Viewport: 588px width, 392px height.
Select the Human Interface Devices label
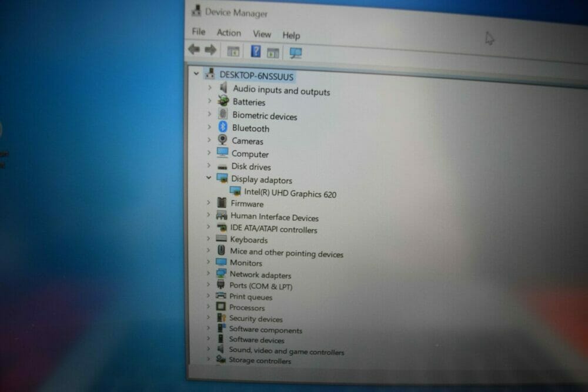click(x=275, y=217)
